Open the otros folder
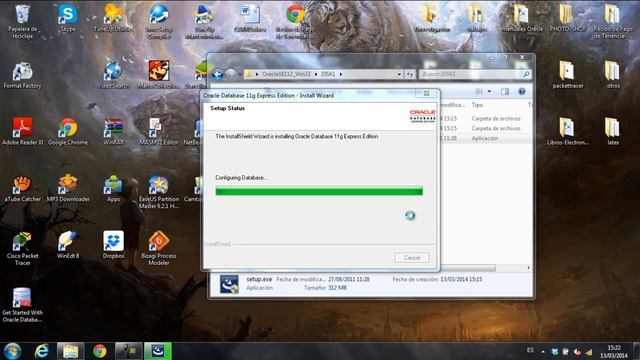The width and height of the screenshot is (640, 360). coord(613,75)
